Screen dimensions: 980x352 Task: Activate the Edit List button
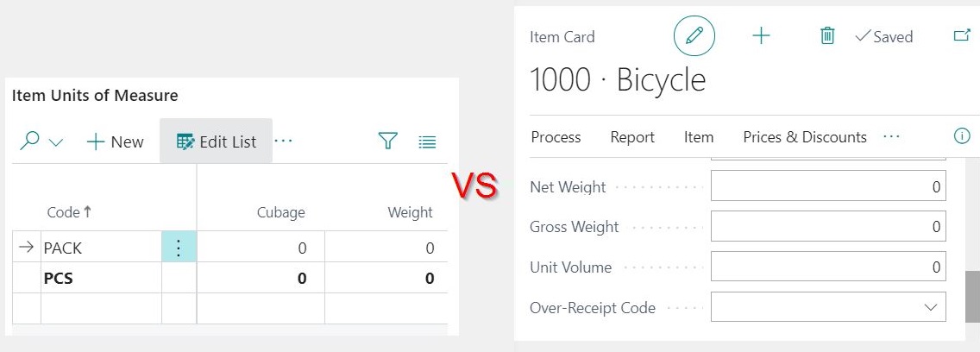(x=217, y=141)
